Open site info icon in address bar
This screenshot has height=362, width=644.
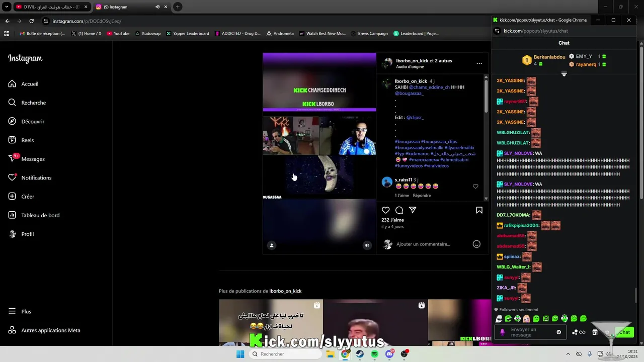(x=46, y=21)
